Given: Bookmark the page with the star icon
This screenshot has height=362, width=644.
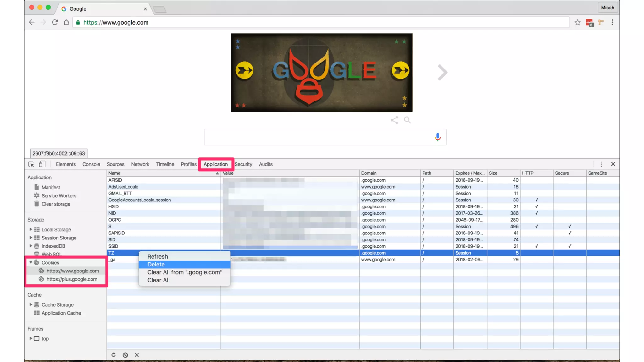Looking at the screenshot, I should coord(577,22).
